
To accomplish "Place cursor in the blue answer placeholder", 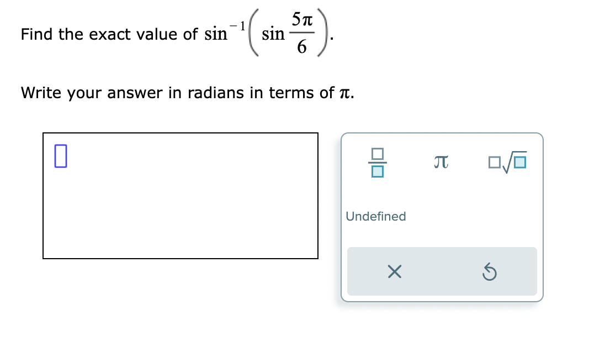I will click(x=60, y=155).
